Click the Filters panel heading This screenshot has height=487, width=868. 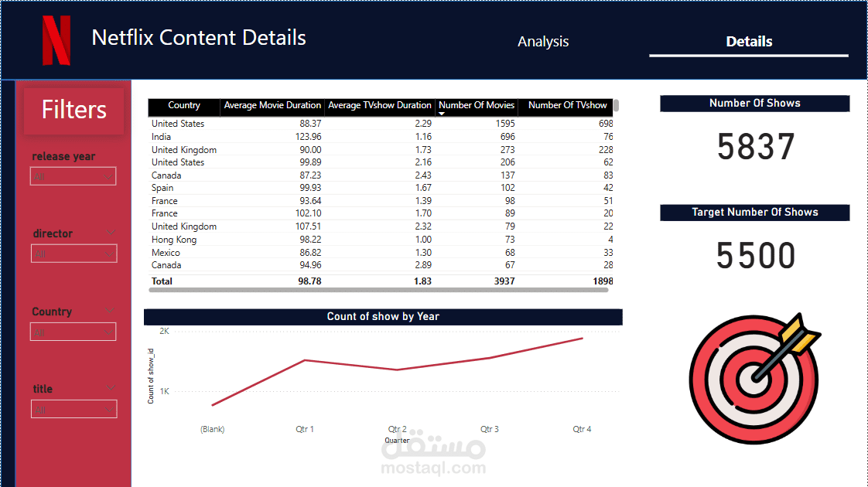click(x=74, y=110)
